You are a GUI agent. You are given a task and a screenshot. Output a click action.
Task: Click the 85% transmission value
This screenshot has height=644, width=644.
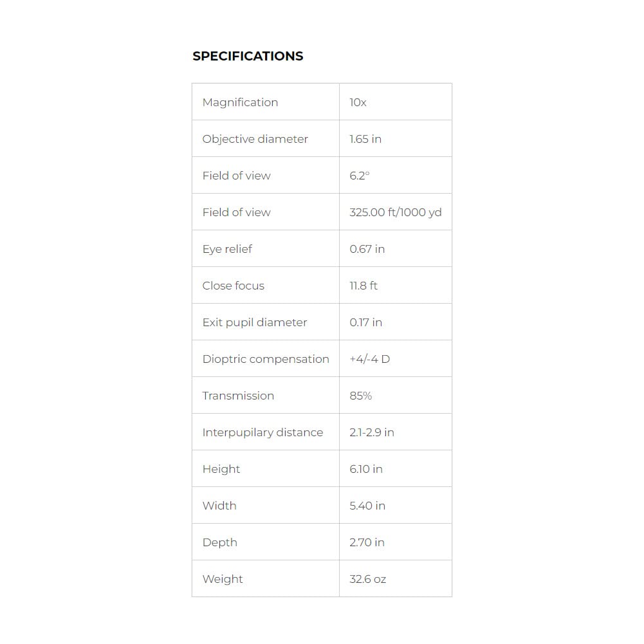(x=361, y=396)
